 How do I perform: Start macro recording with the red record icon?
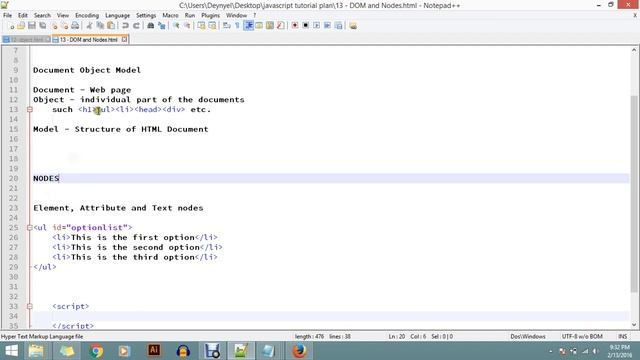tap(295, 26)
